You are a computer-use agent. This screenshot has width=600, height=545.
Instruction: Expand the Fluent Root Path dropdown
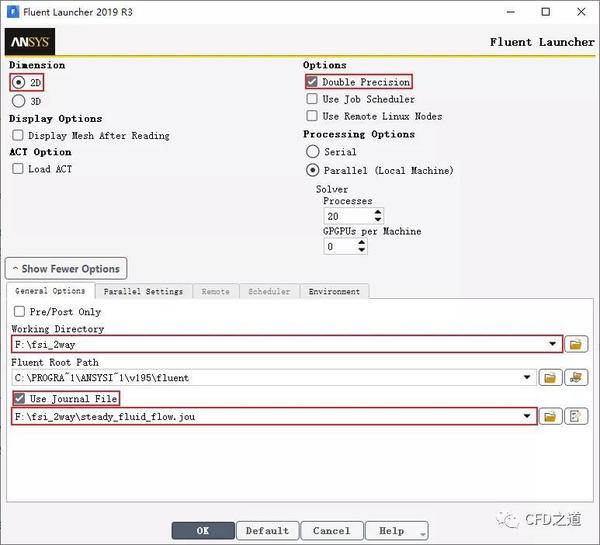click(527, 377)
